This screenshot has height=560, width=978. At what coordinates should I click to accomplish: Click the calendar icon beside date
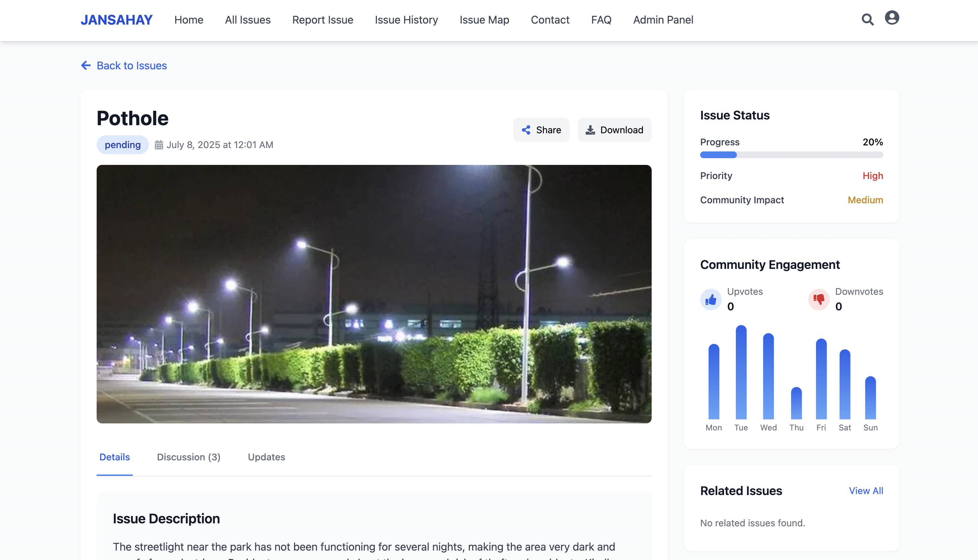pos(159,145)
